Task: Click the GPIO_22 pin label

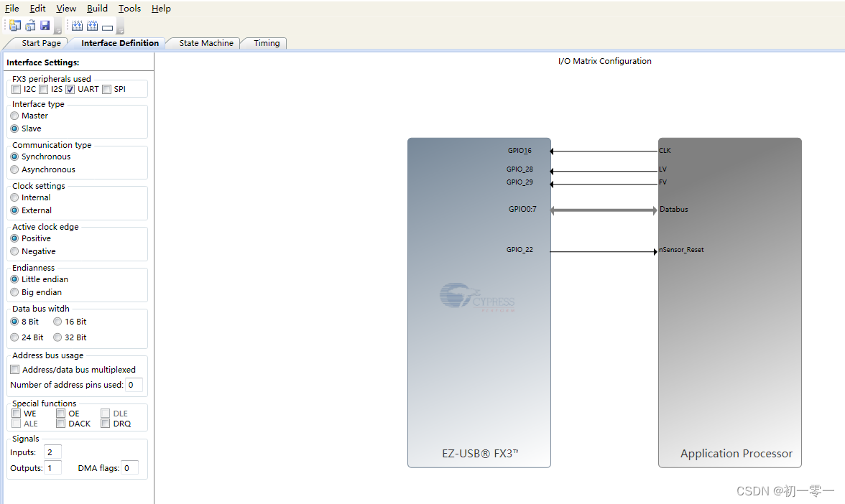Action: 520,249
